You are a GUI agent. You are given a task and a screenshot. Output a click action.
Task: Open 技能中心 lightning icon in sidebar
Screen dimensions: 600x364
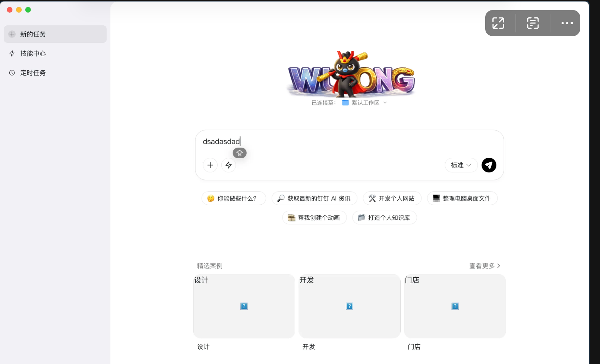click(x=12, y=54)
